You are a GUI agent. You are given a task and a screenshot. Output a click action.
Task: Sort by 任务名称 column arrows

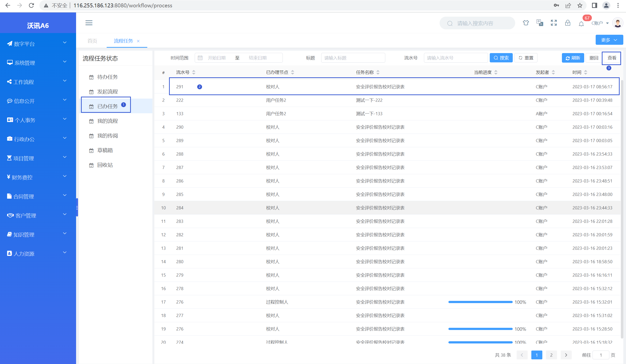click(x=378, y=72)
